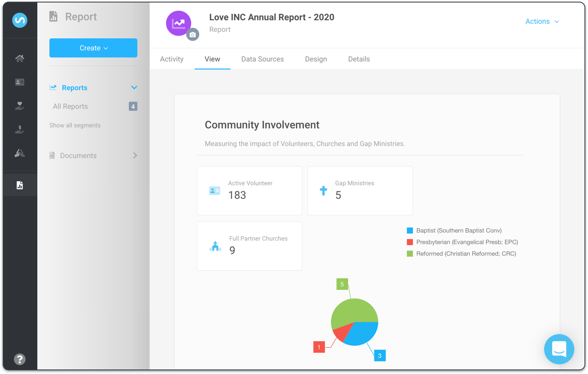The height and width of the screenshot is (374, 588).
Task: Open the Create dropdown button
Action: tap(93, 48)
